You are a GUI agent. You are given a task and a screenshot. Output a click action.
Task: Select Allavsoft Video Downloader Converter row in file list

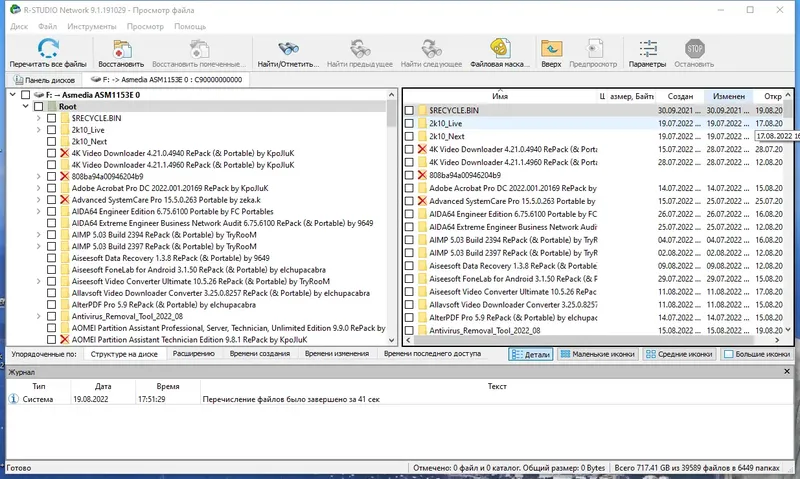point(513,305)
